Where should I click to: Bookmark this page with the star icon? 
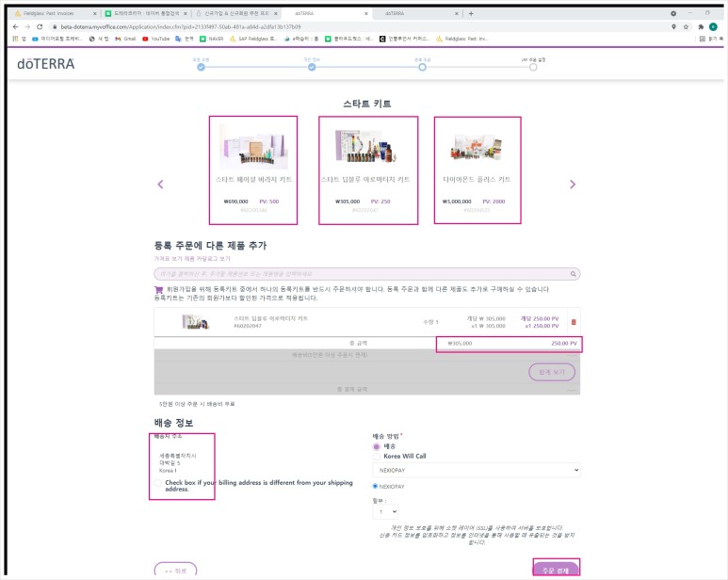pyautogui.click(x=686, y=27)
